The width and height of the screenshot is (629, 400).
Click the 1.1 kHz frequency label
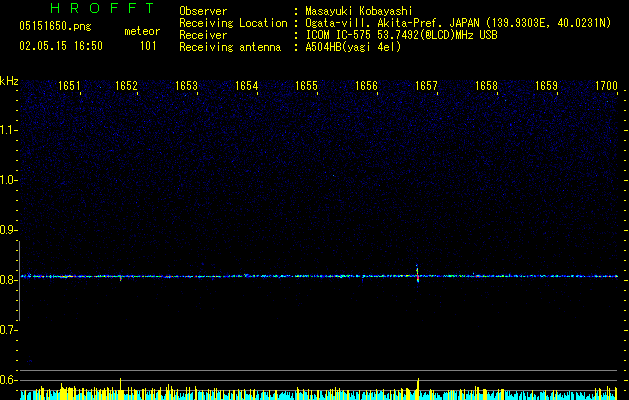8,130
